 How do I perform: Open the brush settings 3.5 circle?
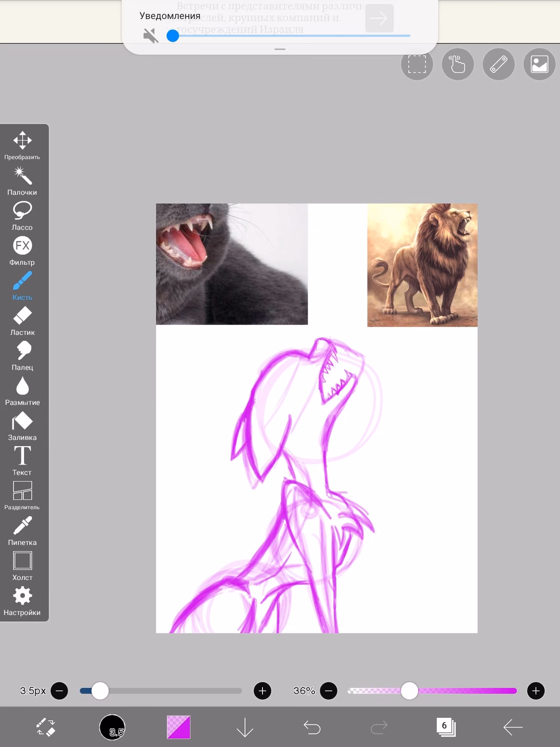pos(112,727)
